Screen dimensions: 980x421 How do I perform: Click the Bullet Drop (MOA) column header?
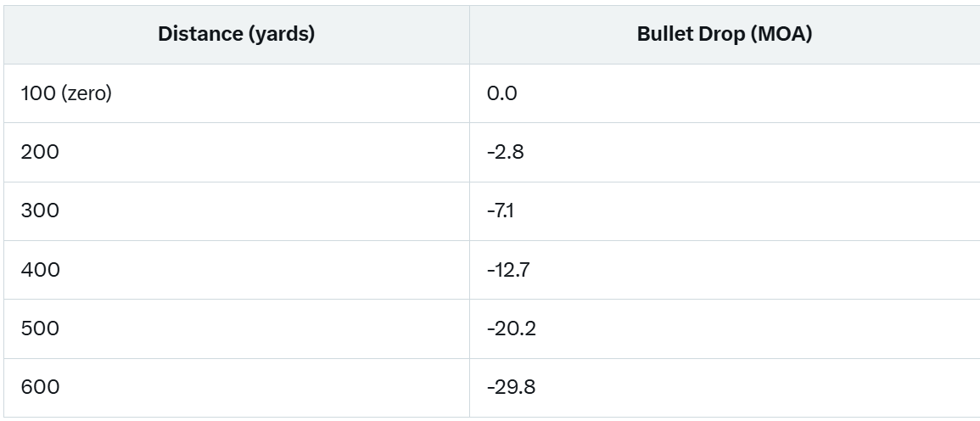pos(725,35)
